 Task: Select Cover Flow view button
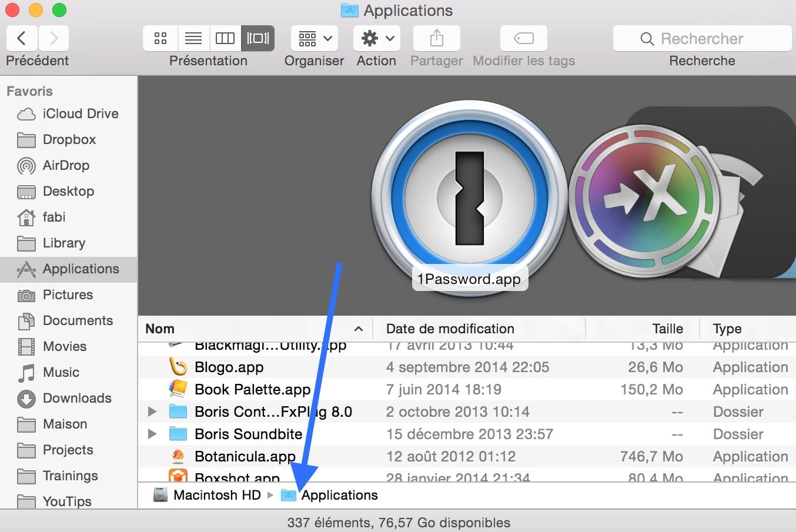258,39
